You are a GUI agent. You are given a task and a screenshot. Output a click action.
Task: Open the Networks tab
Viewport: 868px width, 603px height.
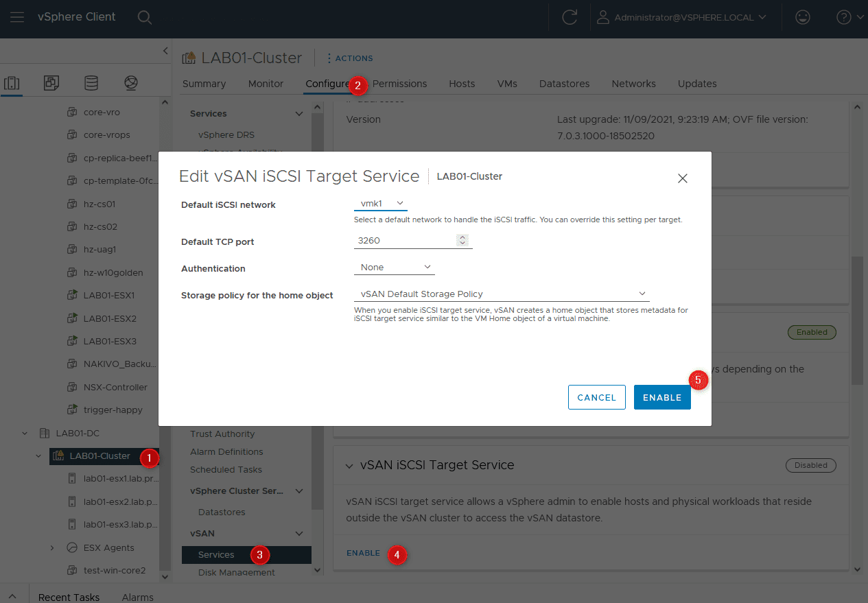(633, 84)
